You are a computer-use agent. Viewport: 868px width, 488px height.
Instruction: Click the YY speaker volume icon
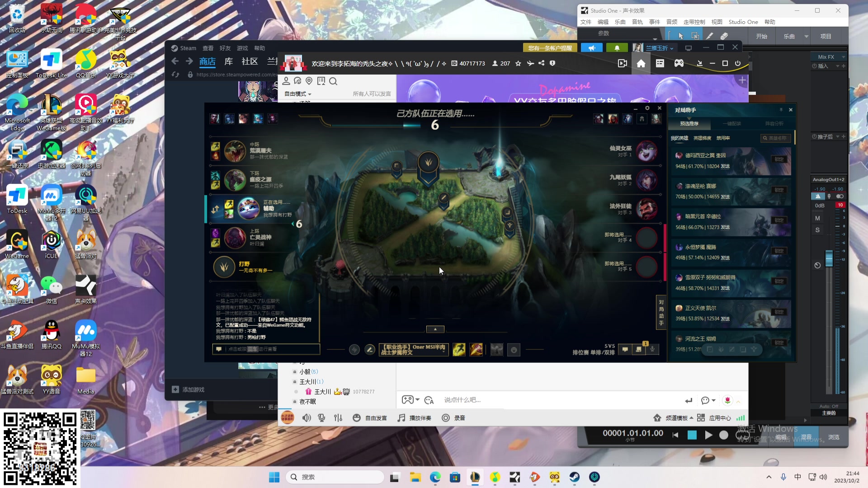point(307,418)
